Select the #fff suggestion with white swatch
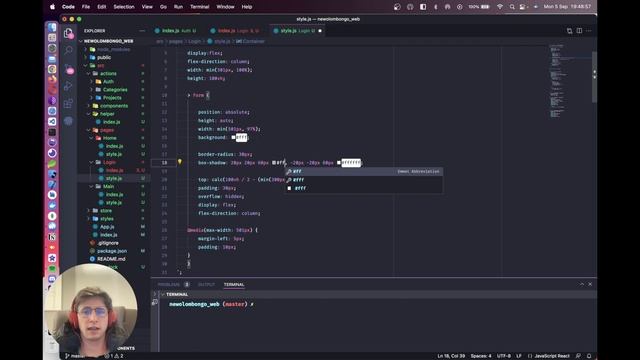 pyautogui.click(x=363, y=188)
